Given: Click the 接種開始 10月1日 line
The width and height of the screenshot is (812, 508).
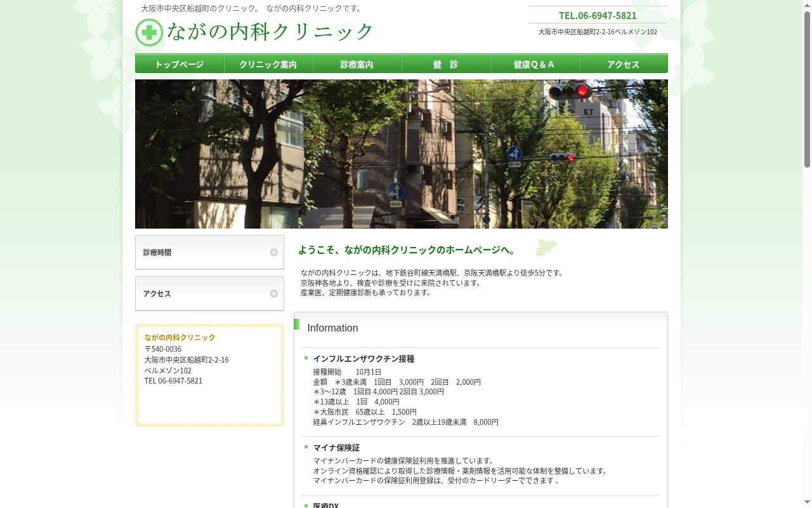Looking at the screenshot, I should 347,372.
